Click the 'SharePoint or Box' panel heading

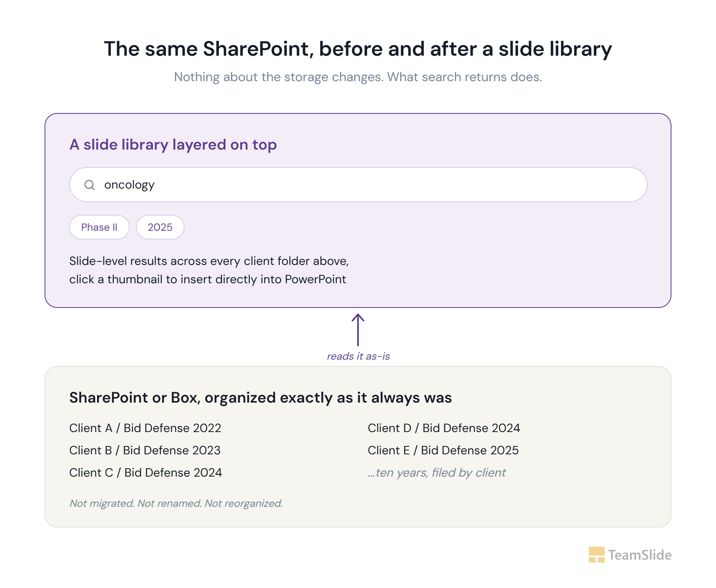[x=261, y=398]
